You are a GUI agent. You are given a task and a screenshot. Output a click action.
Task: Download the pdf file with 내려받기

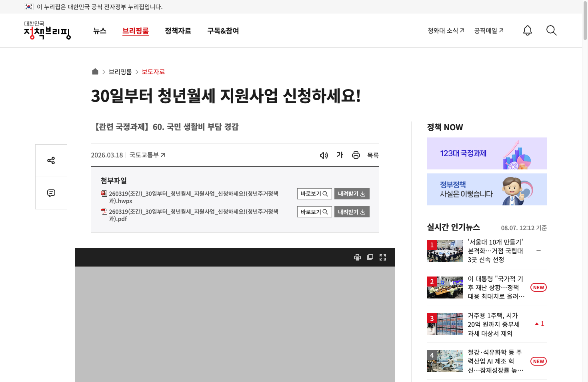tap(352, 212)
